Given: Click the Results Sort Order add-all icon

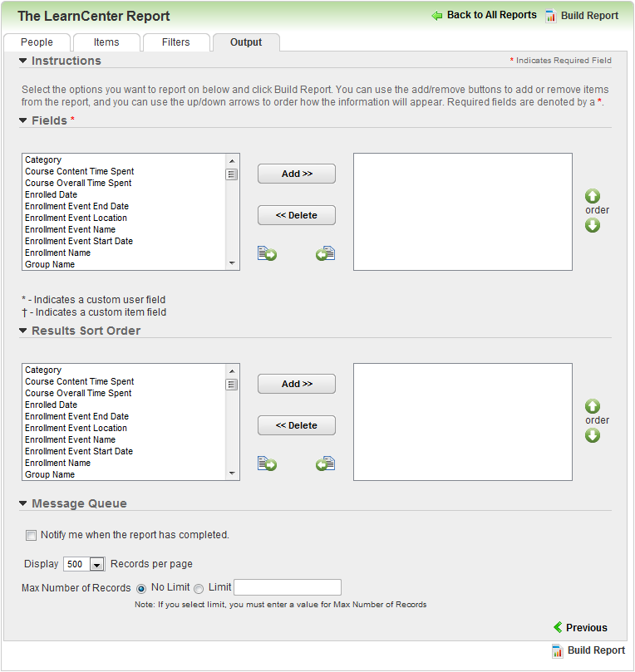Looking at the screenshot, I should click(x=267, y=464).
